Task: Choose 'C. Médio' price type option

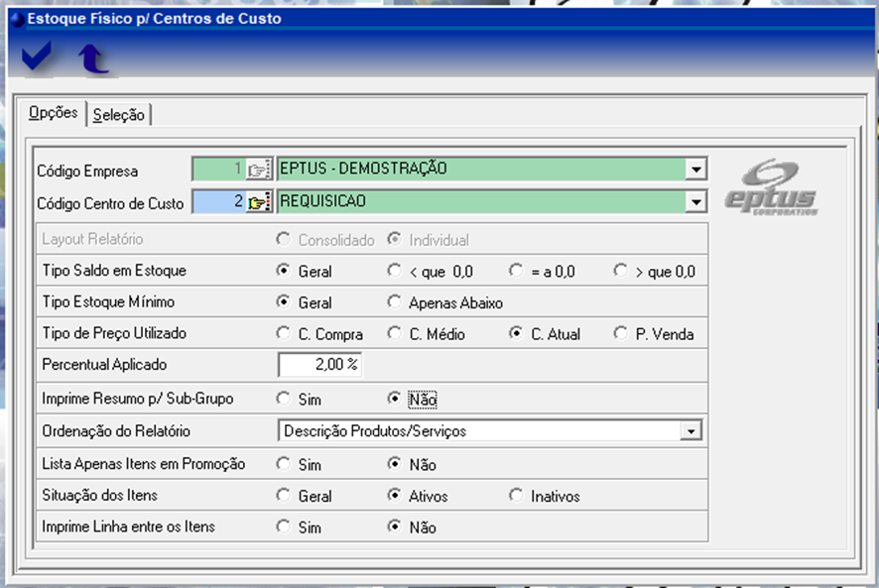Action: (x=394, y=334)
